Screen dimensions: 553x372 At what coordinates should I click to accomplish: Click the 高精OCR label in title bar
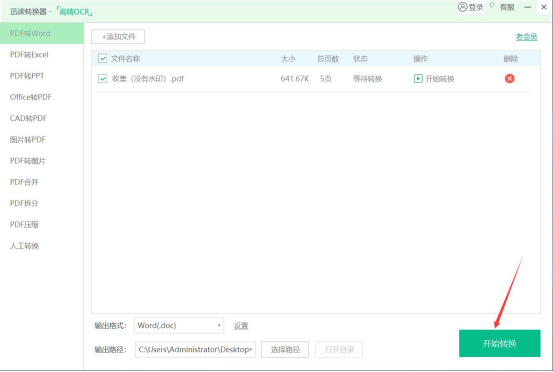(x=75, y=12)
